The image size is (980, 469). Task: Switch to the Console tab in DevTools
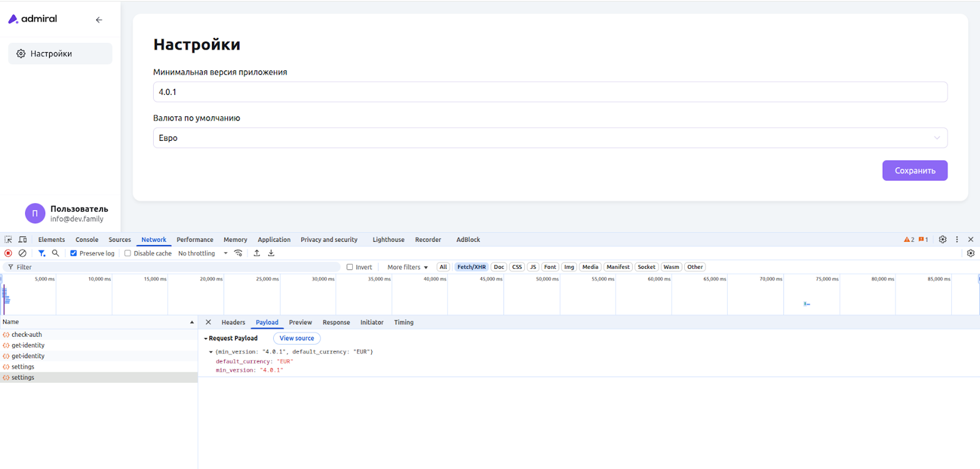pos(86,240)
